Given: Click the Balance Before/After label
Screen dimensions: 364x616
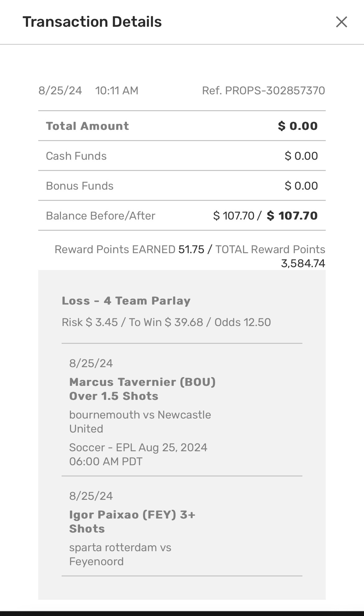Looking at the screenshot, I should point(100,216).
